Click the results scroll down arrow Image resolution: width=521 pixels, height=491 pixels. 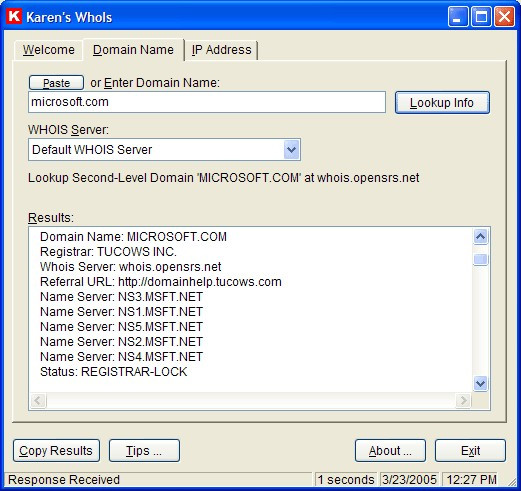pyautogui.click(x=480, y=383)
